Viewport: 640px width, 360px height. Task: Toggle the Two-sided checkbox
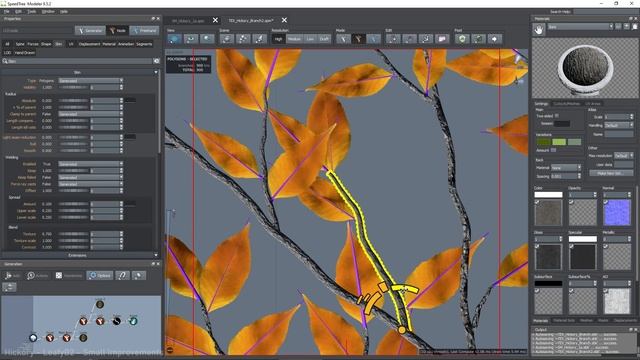coord(557,116)
